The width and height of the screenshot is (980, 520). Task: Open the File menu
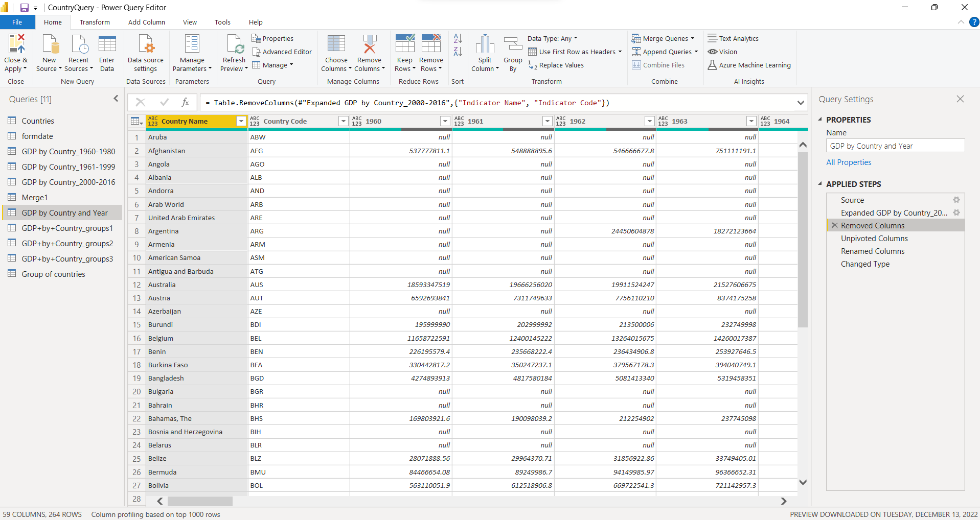click(x=17, y=22)
